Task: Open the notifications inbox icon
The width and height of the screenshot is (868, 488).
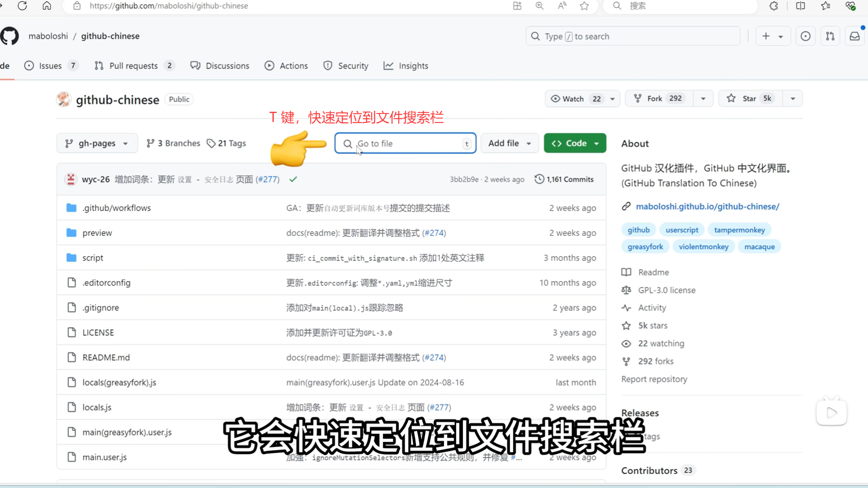Action: [x=854, y=36]
